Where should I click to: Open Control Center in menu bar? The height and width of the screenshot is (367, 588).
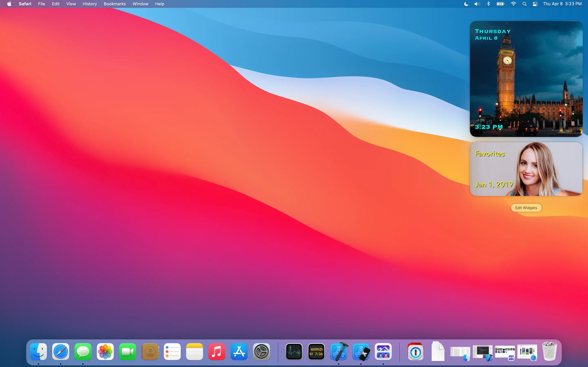coord(535,4)
